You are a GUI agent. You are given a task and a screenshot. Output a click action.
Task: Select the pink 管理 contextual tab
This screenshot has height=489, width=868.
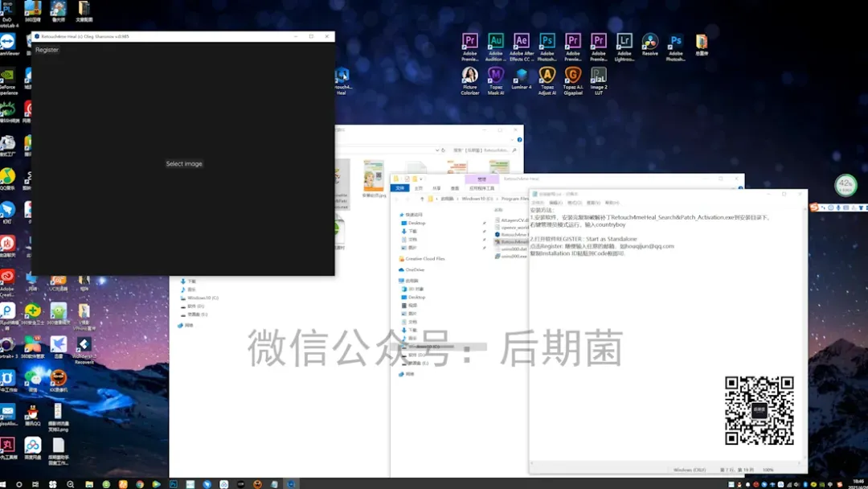tap(481, 179)
